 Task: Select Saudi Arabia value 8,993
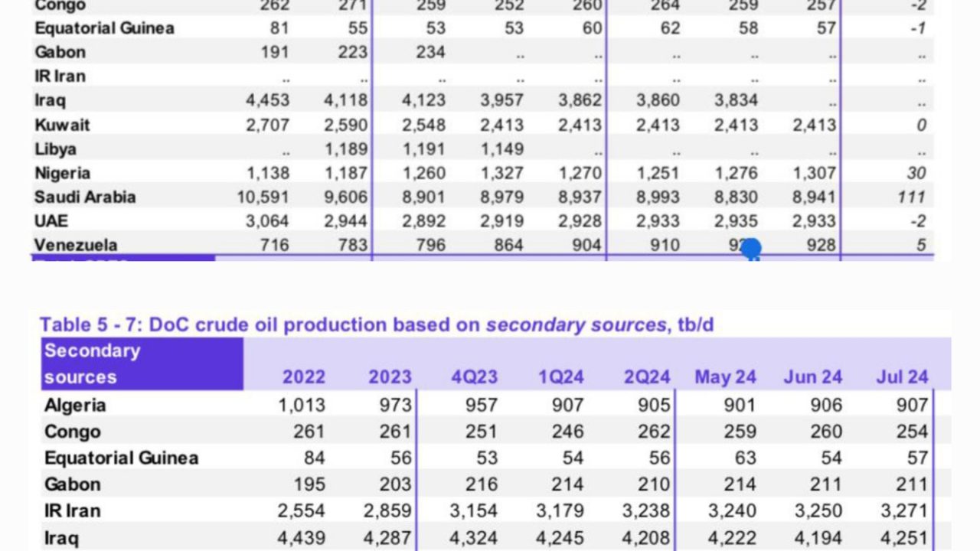point(658,197)
